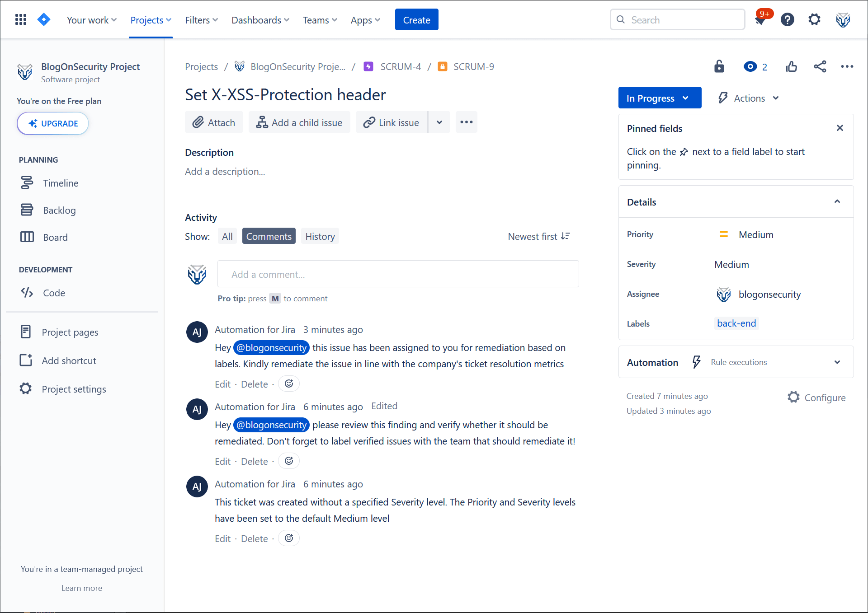The height and width of the screenshot is (613, 868).
Task: Expand Rule executions in the Automation panel
Action: pyautogui.click(x=837, y=362)
